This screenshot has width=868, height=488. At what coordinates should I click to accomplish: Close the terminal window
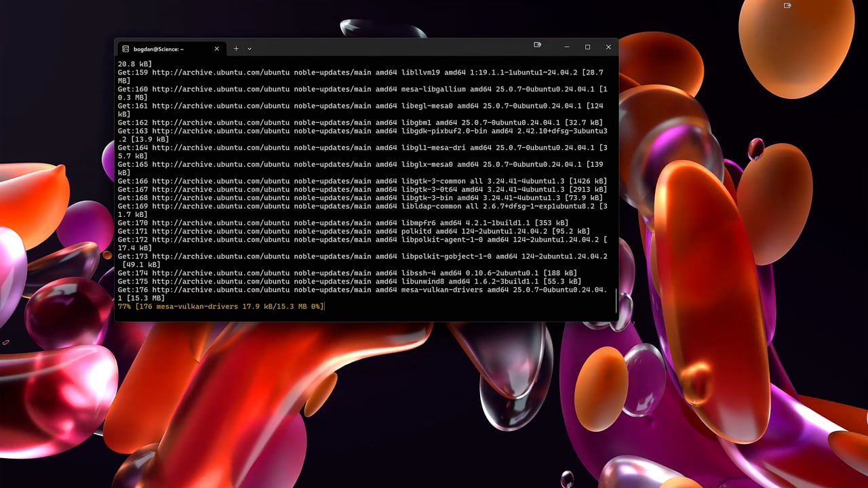coord(608,47)
